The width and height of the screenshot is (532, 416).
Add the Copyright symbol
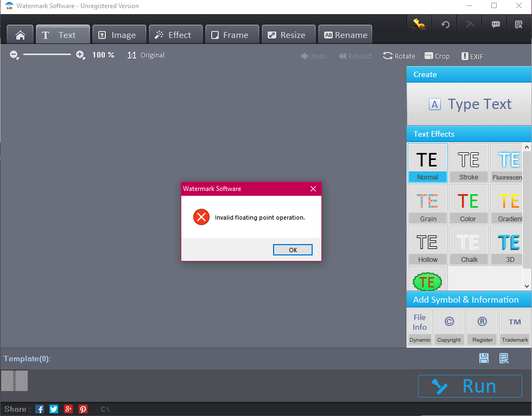(x=449, y=327)
